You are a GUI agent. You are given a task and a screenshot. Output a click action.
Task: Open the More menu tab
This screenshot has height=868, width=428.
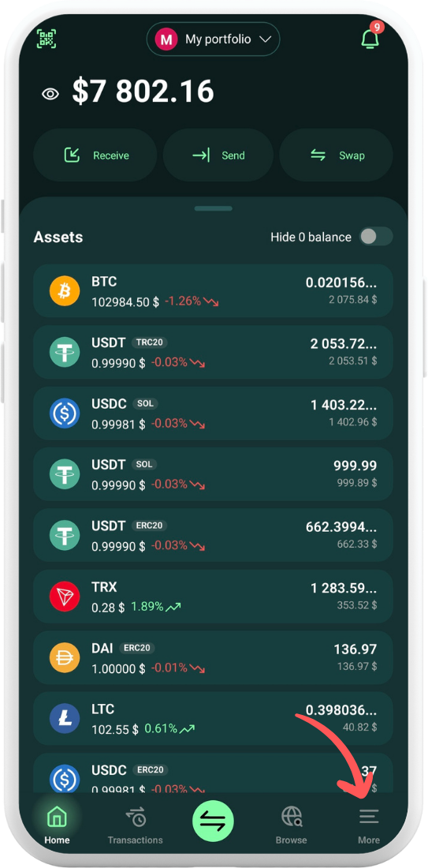pos(369,825)
